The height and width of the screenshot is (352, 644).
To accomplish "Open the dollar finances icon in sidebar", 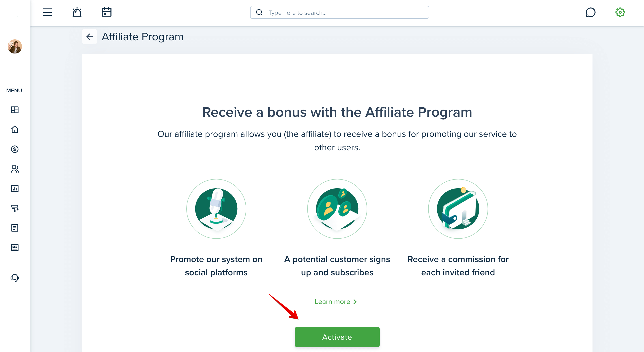I will click(x=15, y=149).
